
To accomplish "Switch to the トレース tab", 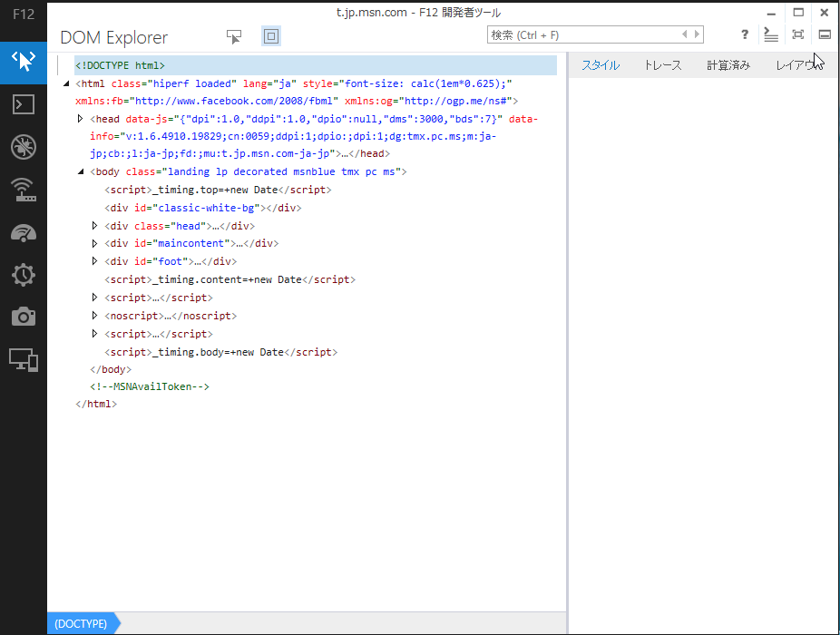I will click(662, 65).
